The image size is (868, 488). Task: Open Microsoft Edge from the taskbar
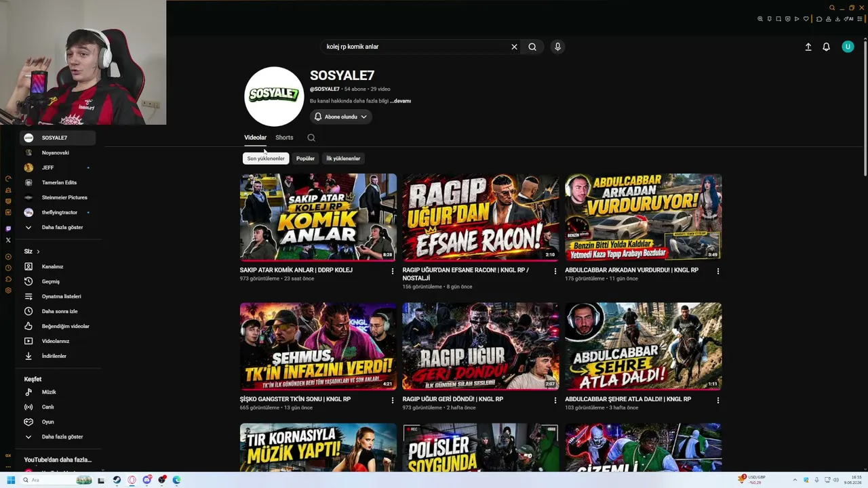[176, 480]
